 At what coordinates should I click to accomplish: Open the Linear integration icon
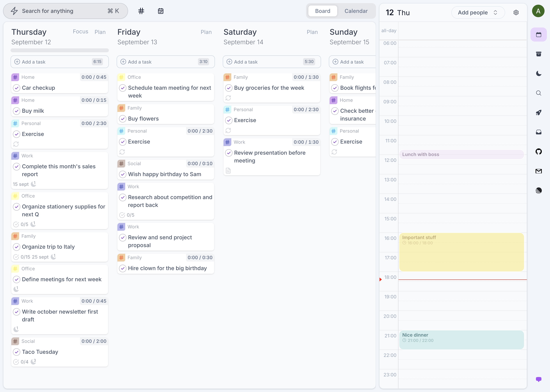coord(539,191)
